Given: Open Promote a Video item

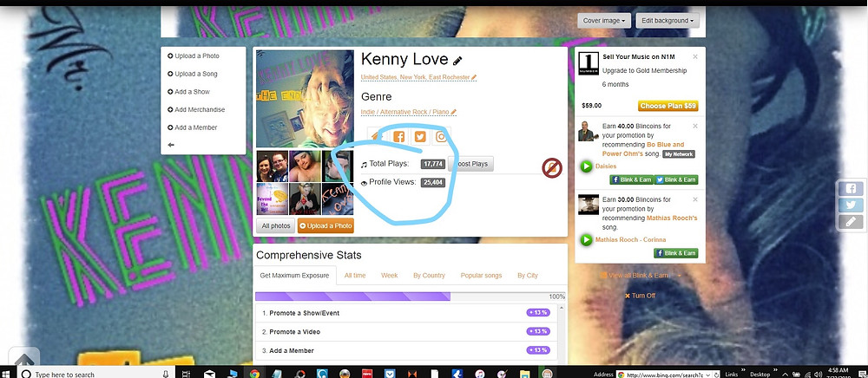Looking at the screenshot, I should tap(405, 331).
